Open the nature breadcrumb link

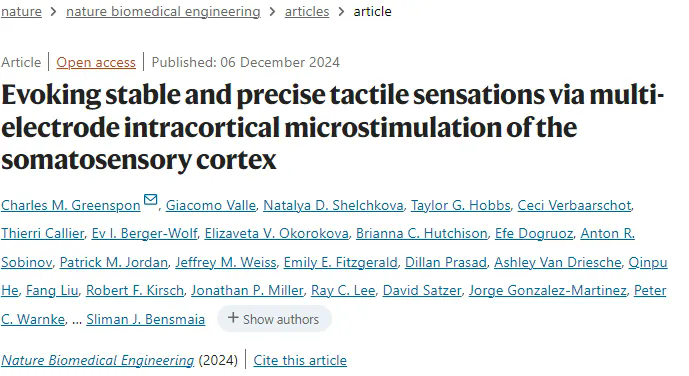coord(21,11)
